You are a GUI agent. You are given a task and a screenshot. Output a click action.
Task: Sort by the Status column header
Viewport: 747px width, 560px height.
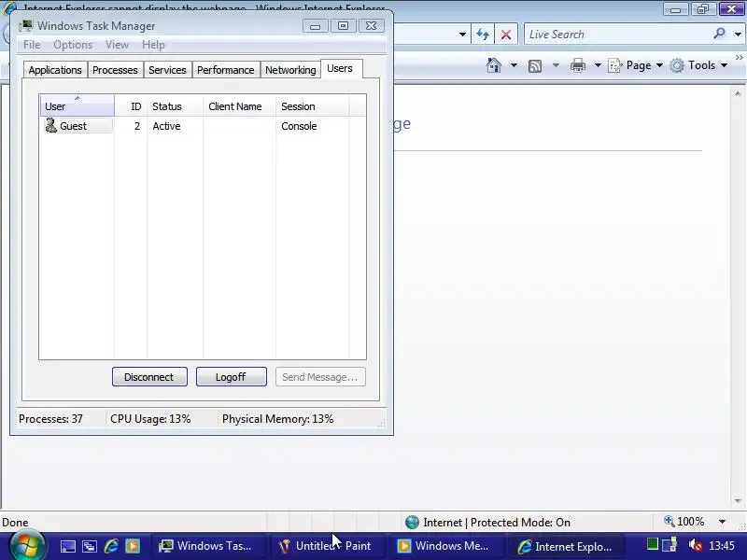coord(175,106)
